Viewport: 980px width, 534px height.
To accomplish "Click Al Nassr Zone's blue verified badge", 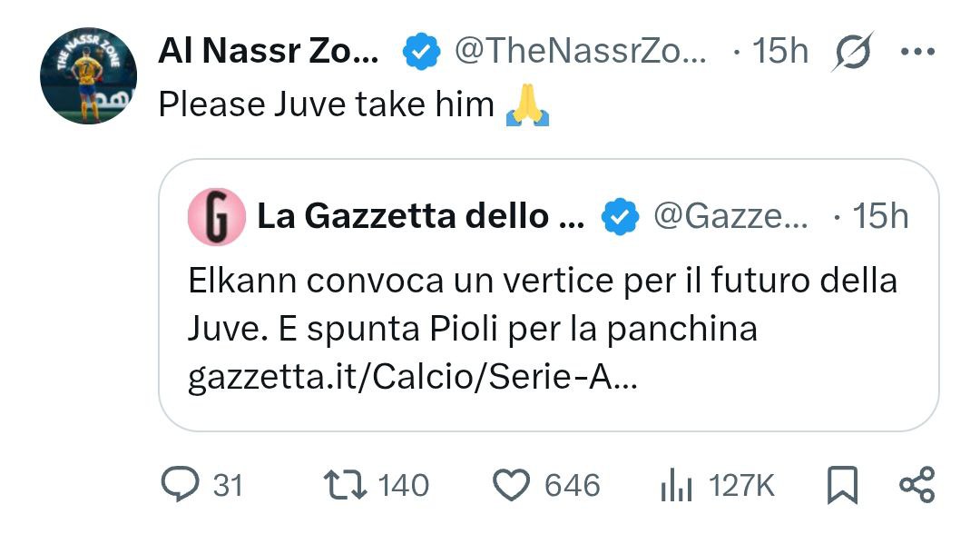I will point(420,52).
